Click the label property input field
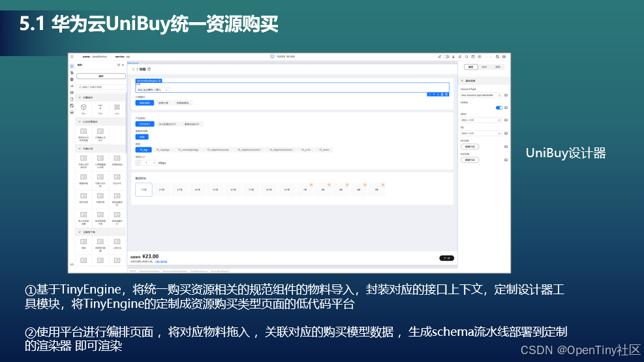The width and height of the screenshot is (644, 362). (482, 120)
